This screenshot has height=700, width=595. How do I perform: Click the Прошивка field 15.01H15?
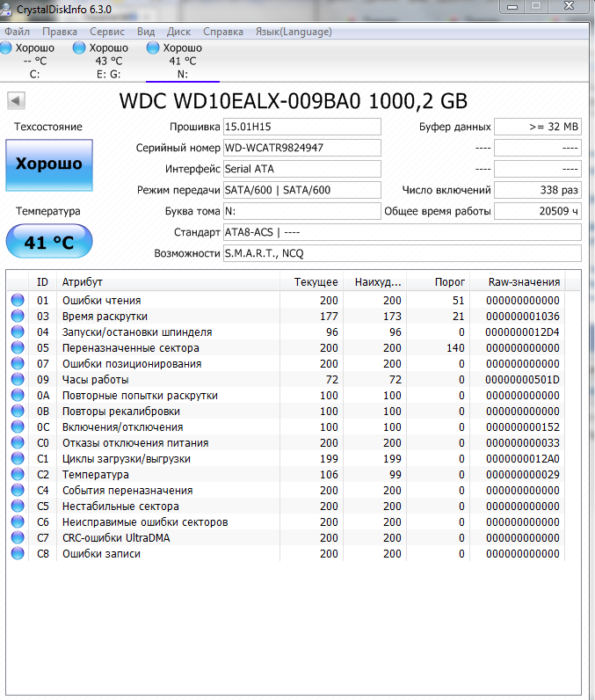click(x=302, y=127)
